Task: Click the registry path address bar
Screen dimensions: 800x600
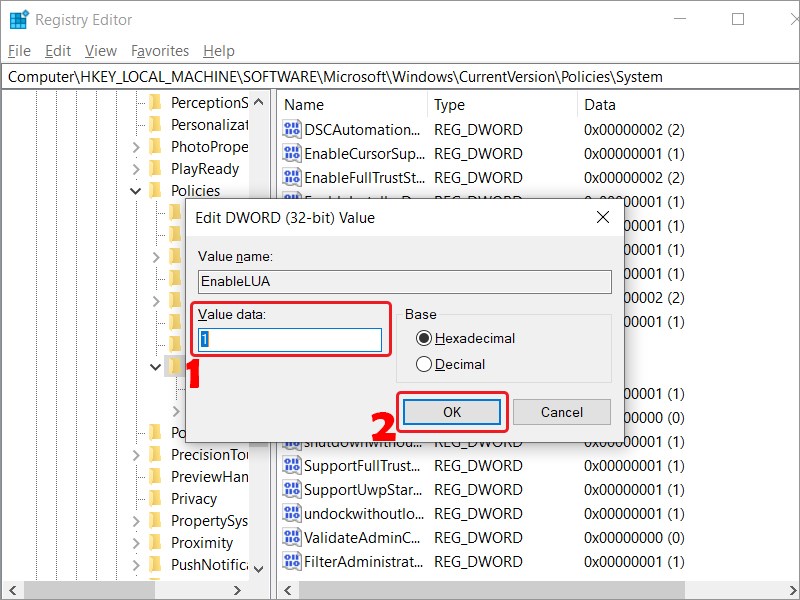Action: coord(400,76)
